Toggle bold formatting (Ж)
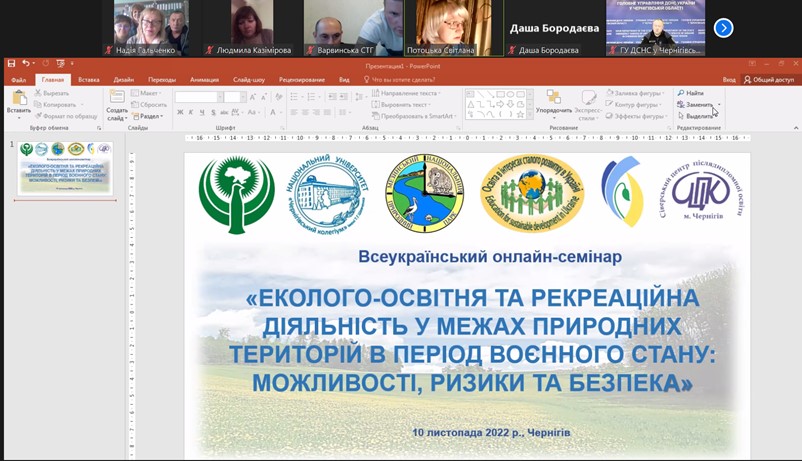 click(180, 112)
